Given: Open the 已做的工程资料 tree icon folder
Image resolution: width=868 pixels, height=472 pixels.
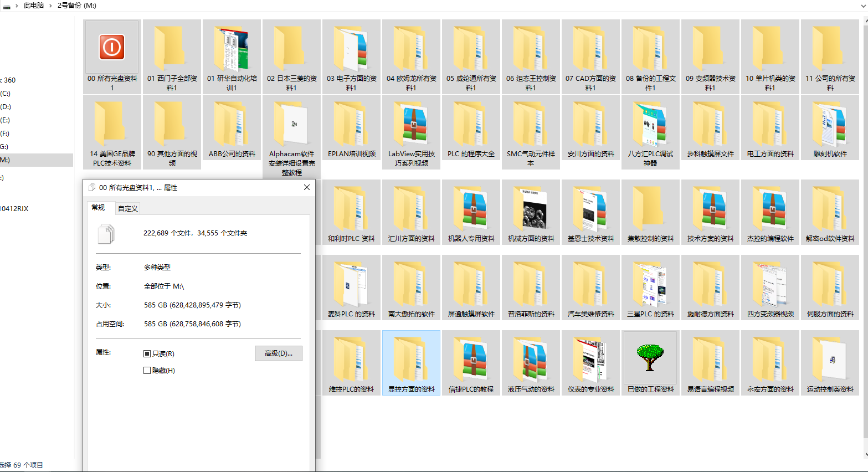Looking at the screenshot, I should tap(650, 357).
